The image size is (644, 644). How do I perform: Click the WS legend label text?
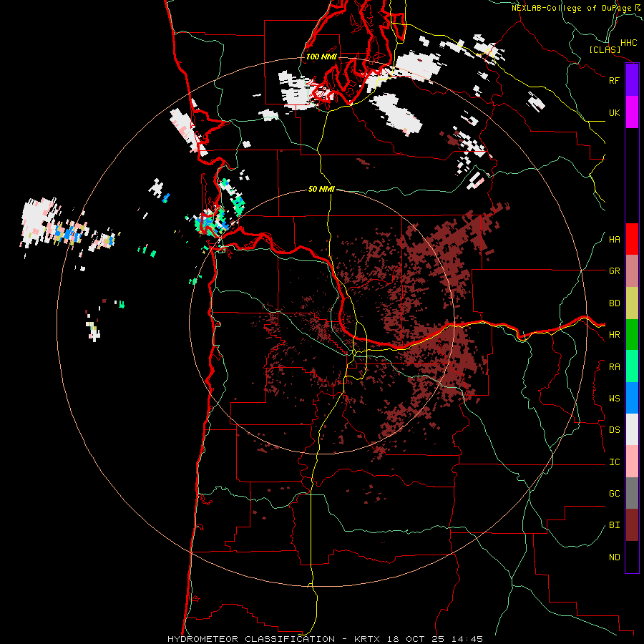coord(615,399)
